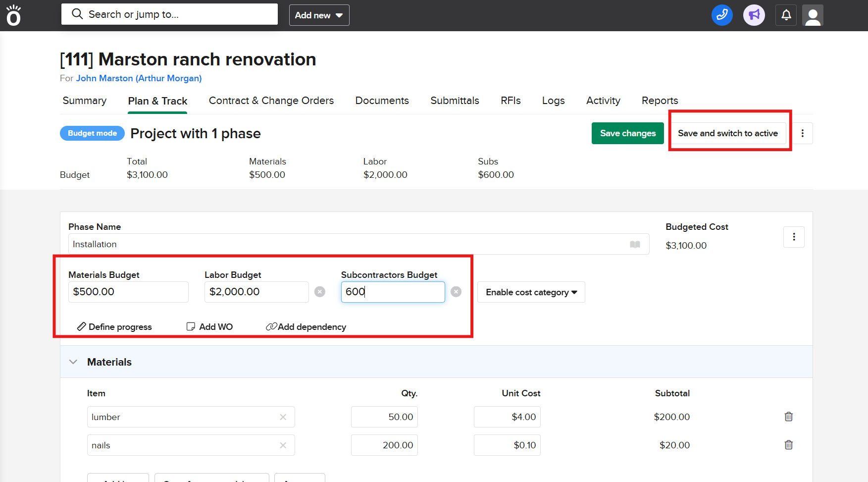Delete the lumber item row
Viewport: 868px width, 482px height.
pyautogui.click(x=788, y=417)
